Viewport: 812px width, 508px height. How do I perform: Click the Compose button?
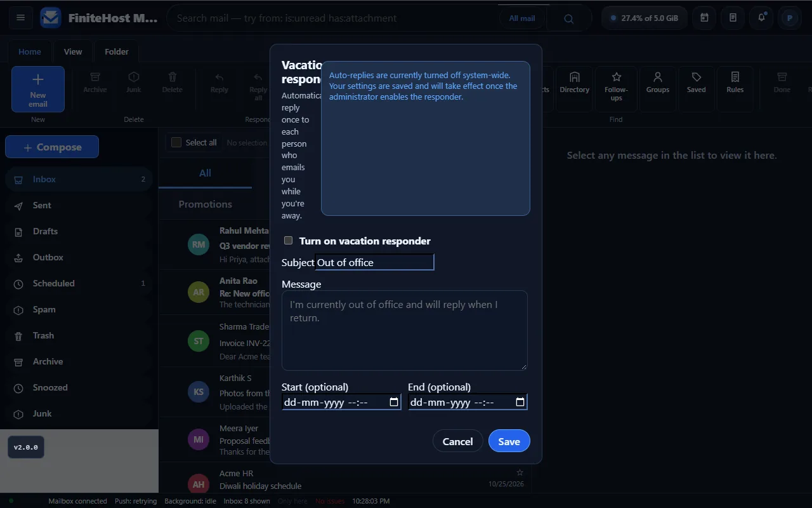52,147
